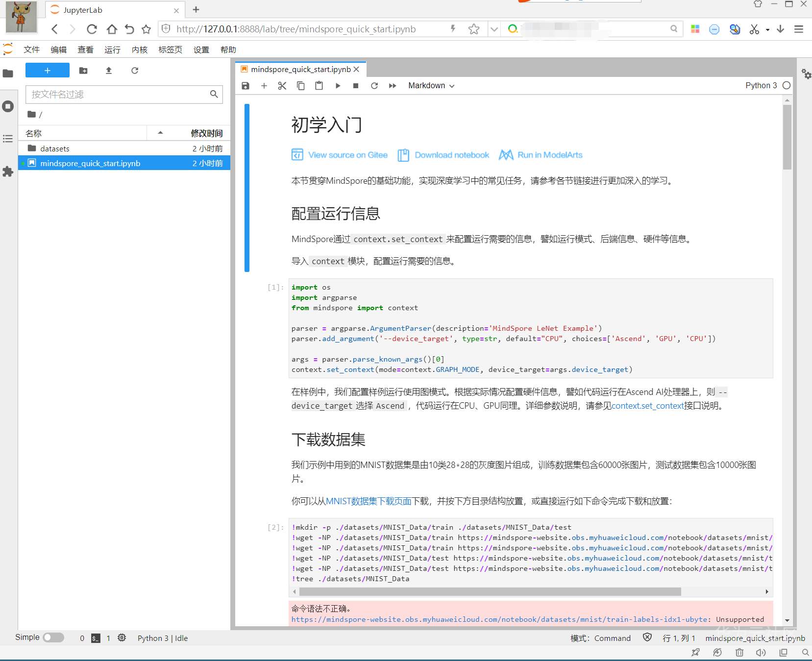812x661 pixels.
Task: Bookmark page with star beside address bar
Action: tap(473, 29)
